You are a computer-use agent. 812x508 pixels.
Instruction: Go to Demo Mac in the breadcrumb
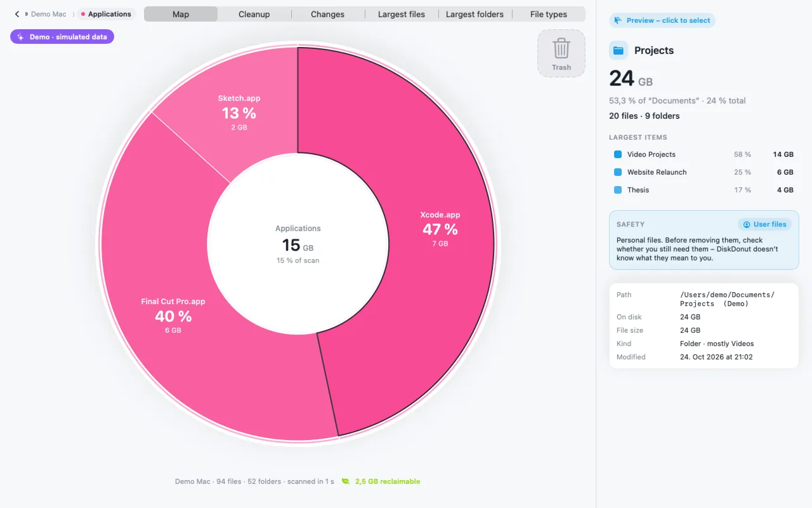pyautogui.click(x=48, y=14)
